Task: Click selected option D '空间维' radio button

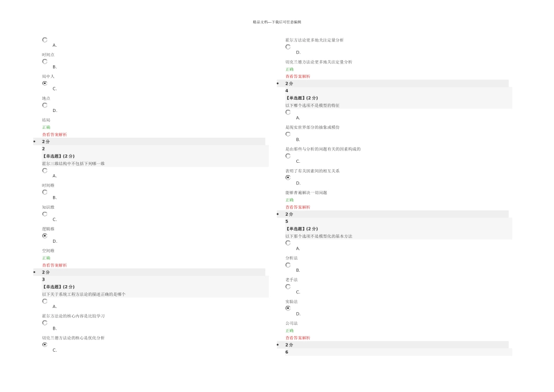Action: 45,236
